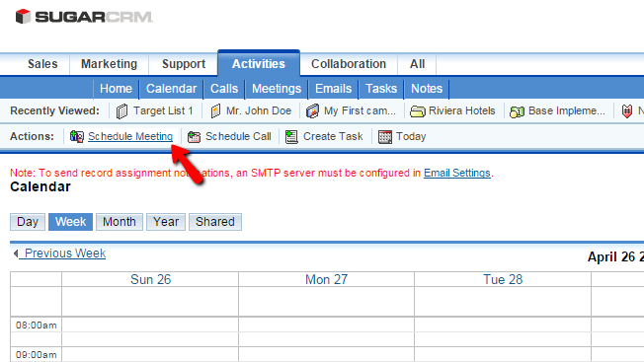Switch calendar to Year view
The image size is (644, 362).
[166, 222]
